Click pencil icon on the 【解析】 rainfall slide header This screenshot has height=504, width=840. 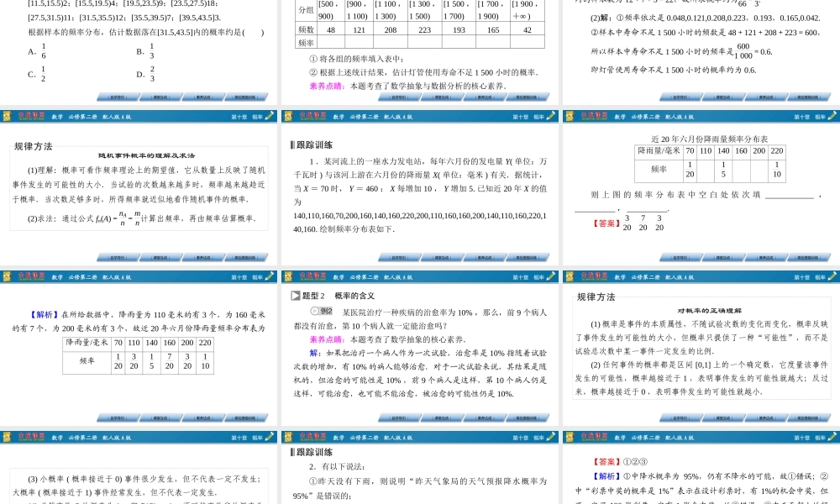click(270, 276)
